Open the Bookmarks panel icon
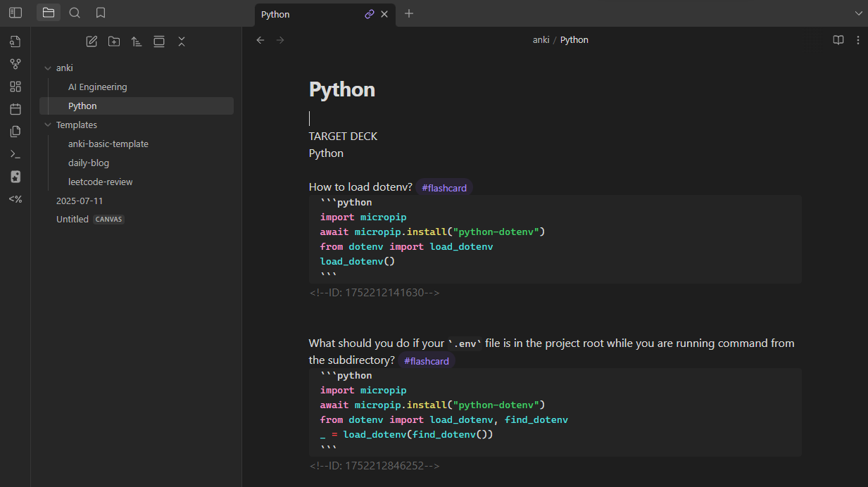The width and height of the screenshot is (868, 487). tap(101, 13)
